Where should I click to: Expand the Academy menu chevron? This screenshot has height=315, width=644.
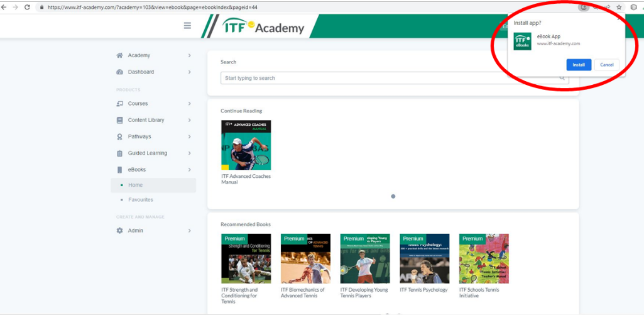189,55
